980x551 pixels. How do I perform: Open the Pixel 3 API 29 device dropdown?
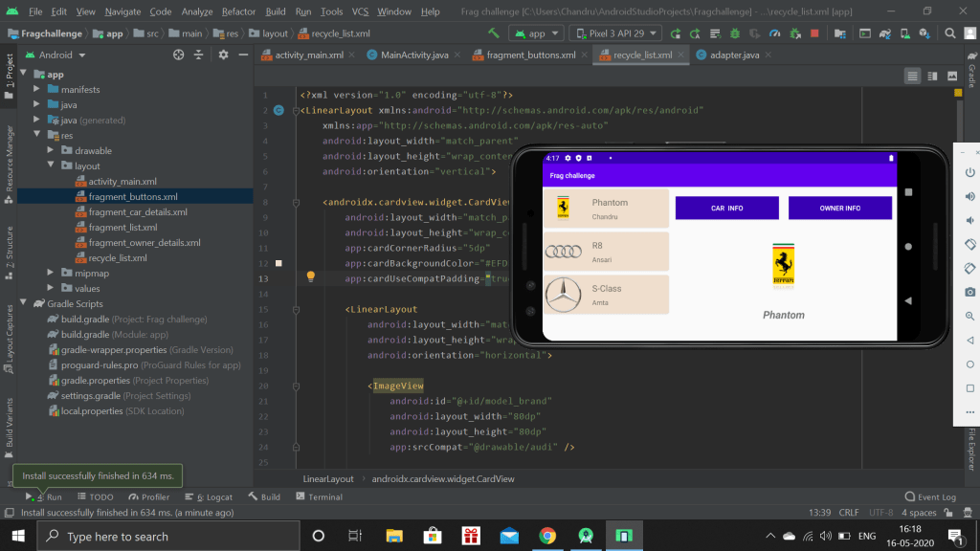pos(614,33)
